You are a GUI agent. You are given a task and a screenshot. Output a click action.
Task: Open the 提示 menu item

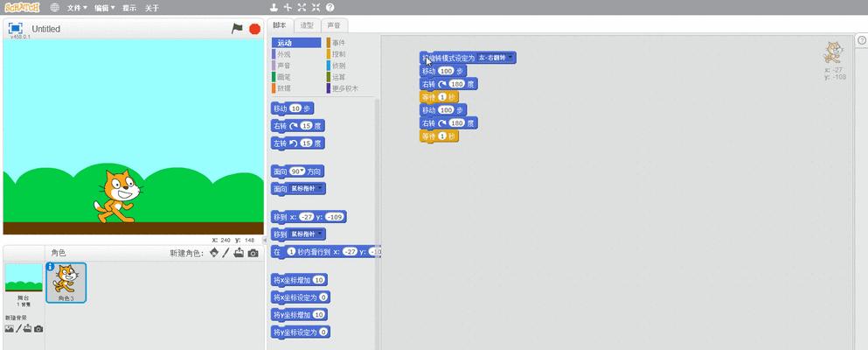[129, 8]
